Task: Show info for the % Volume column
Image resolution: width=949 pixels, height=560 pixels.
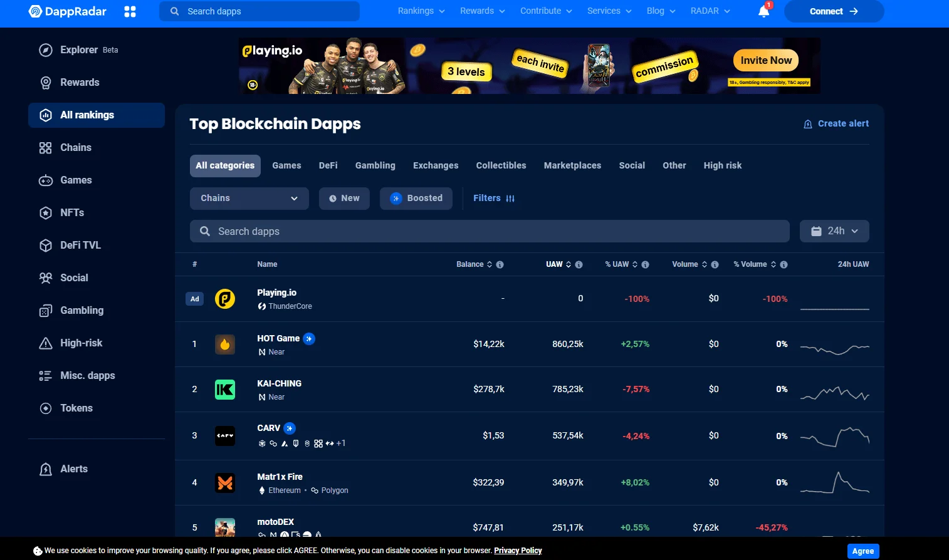Action: [x=784, y=265]
